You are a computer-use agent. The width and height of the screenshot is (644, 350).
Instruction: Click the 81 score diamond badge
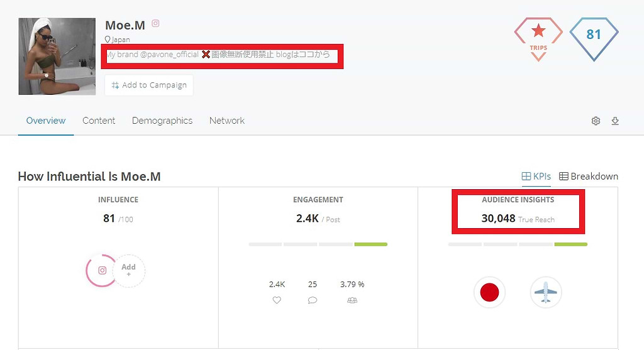pyautogui.click(x=594, y=40)
